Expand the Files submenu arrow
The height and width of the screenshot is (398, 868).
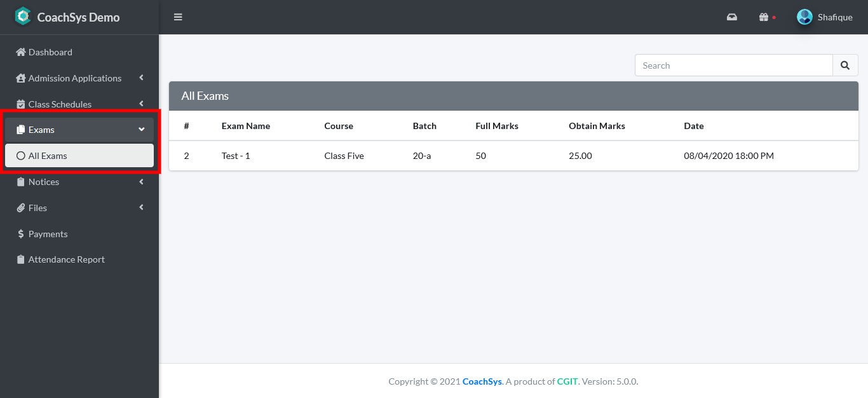(x=141, y=208)
